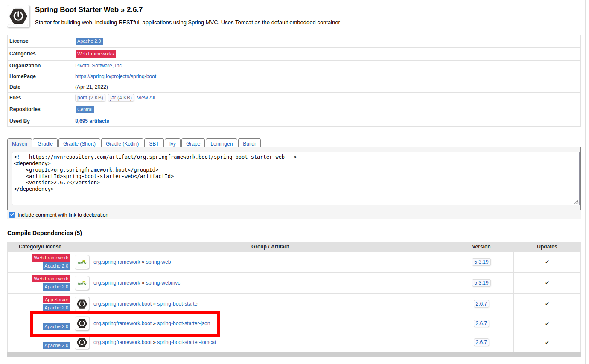Screen dimensions: 589x364
Task: Click the snippet textarea corner grip handle
Action: coord(577,202)
